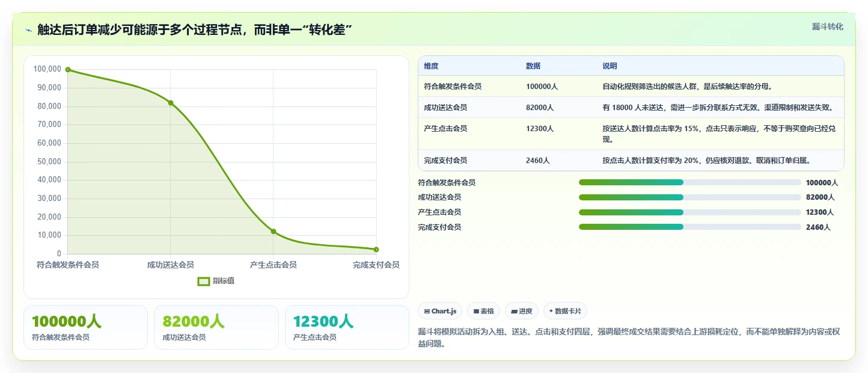Click the 50,000 y-axis label
This screenshot has height=373, width=868.
point(49,161)
